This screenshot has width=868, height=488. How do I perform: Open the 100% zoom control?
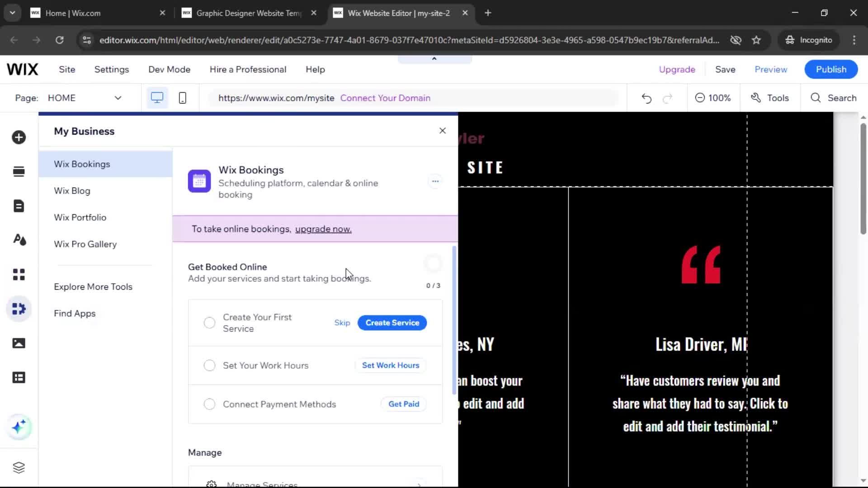pyautogui.click(x=713, y=98)
